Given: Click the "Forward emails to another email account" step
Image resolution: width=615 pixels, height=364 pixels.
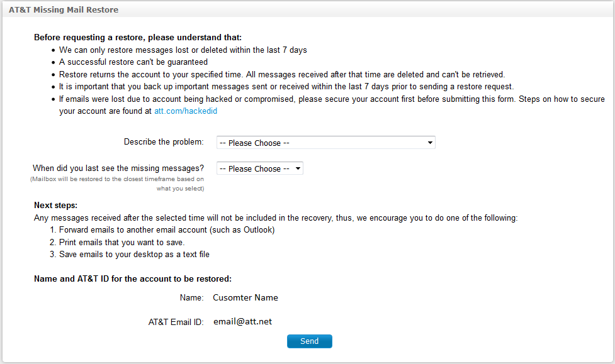Looking at the screenshot, I should (166, 229).
